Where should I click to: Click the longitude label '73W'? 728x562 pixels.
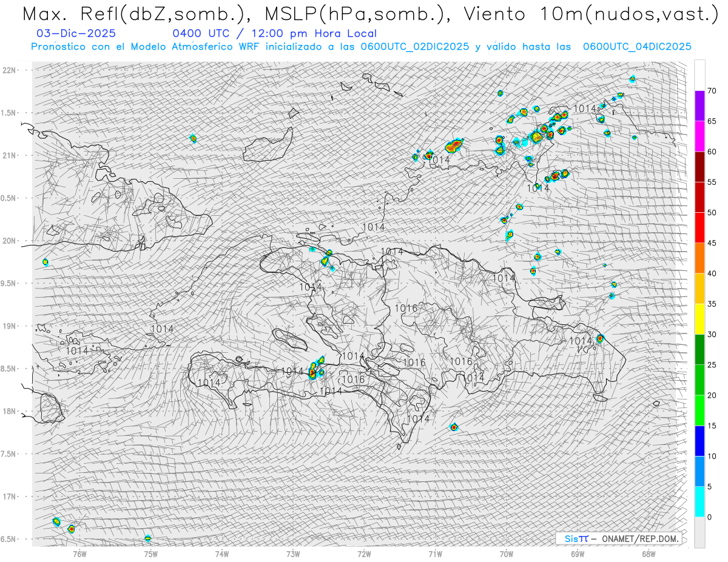tap(293, 553)
